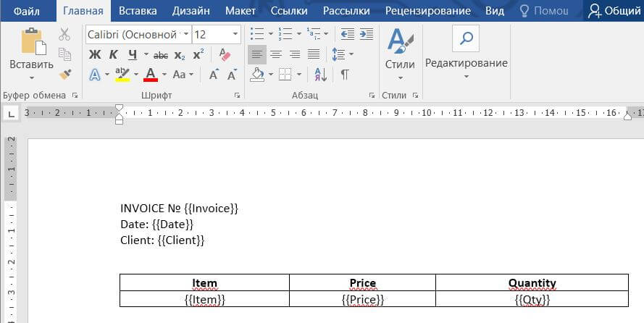Click the Copy icon
This screenshot has height=323, width=644.
(64, 54)
